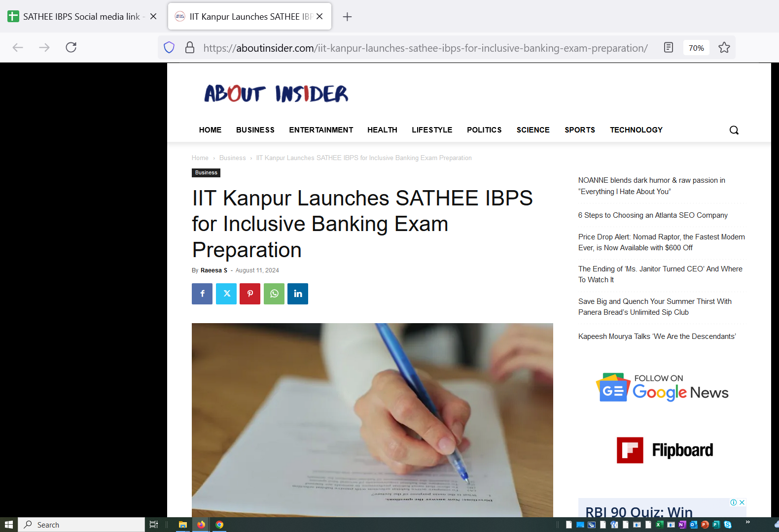Open the TECHNOLOGY menu item
The height and width of the screenshot is (532, 779).
(x=636, y=130)
